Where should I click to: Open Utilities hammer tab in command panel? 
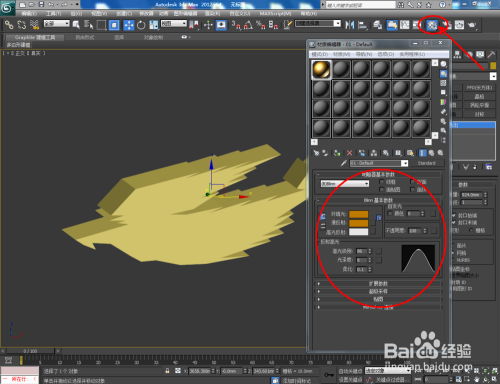491,54
